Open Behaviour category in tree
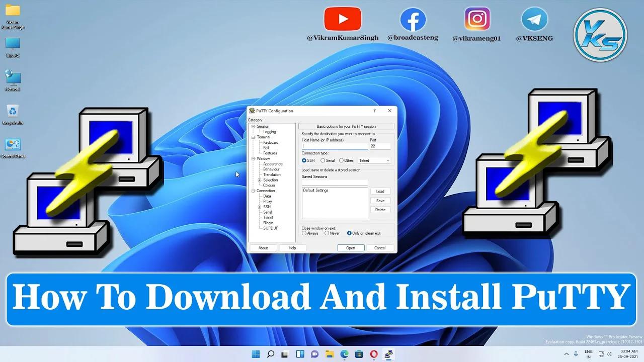Screen dimensions: 644x362 click(272, 169)
